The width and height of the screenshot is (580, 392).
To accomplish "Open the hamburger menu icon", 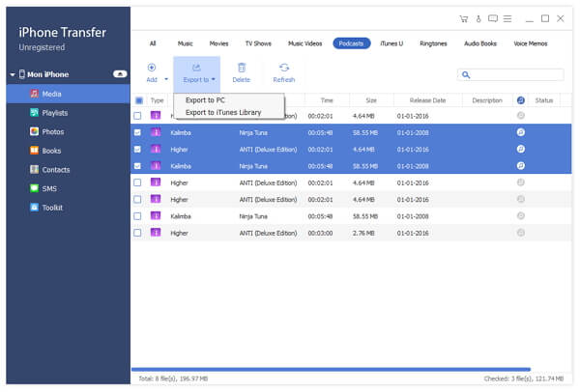I will [507, 18].
